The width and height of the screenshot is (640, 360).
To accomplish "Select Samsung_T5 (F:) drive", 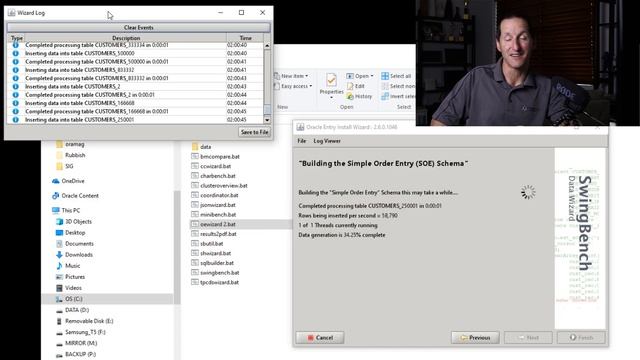I will [81, 332].
